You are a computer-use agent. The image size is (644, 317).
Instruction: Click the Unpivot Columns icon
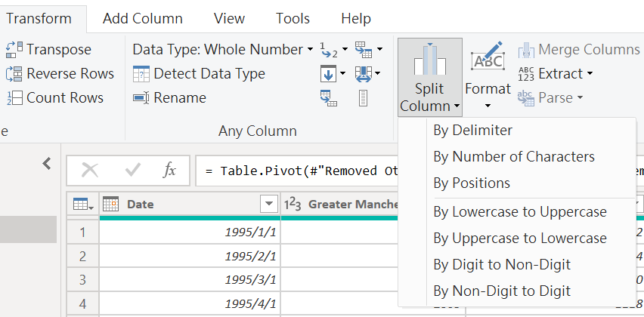point(363,50)
